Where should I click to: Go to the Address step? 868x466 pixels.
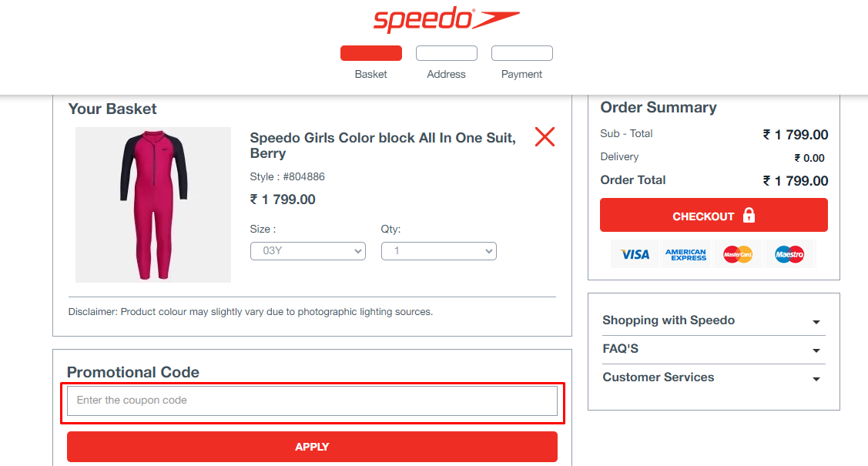(x=446, y=54)
